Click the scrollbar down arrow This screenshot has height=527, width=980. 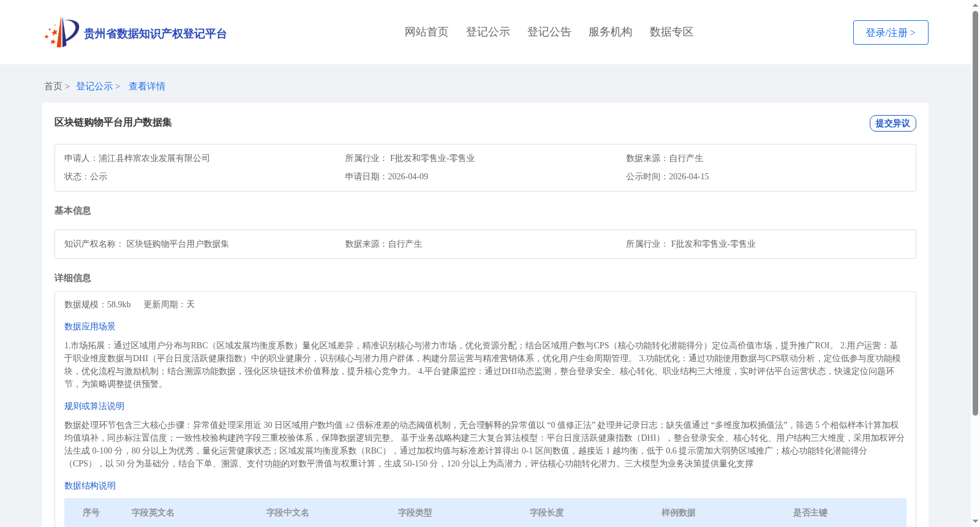tap(975, 521)
